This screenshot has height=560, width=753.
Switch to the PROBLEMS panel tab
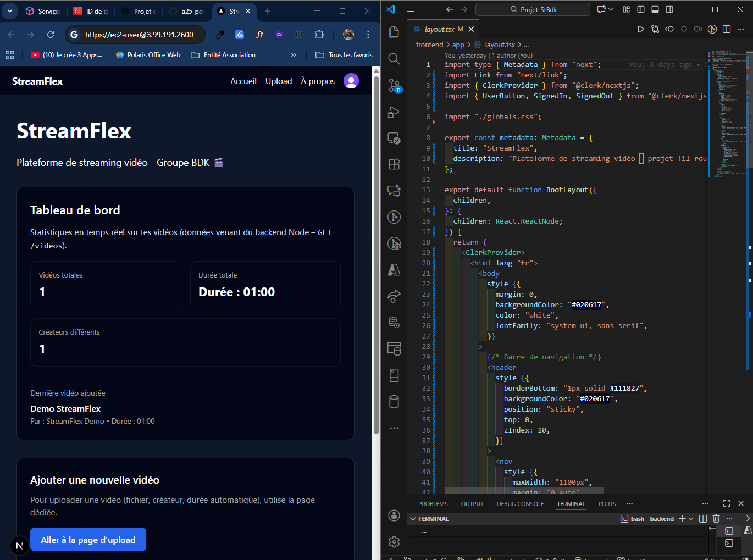[433, 504]
